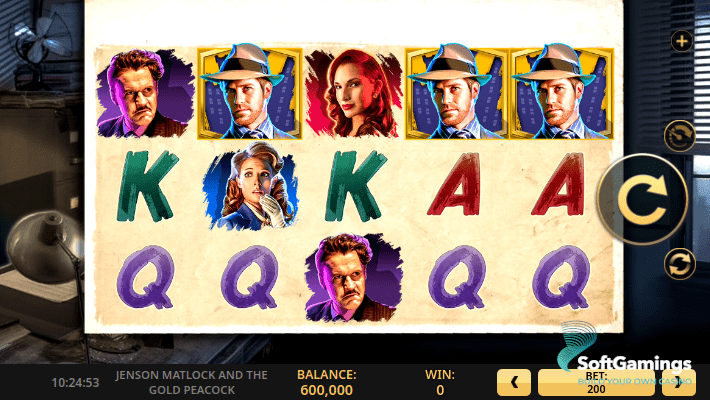Viewport: 710px width, 400px height.
Task: Click the red A in fourth reel
Action: (456, 184)
